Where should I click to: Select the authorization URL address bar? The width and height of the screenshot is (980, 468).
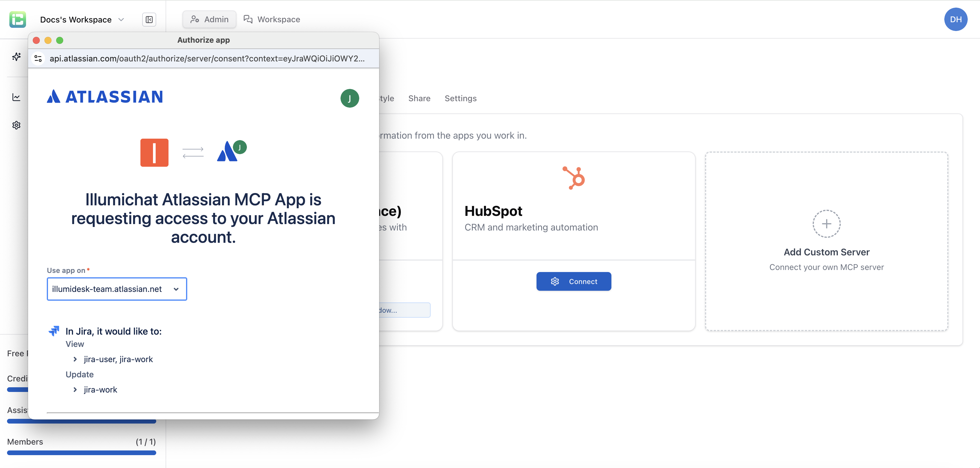(x=205, y=58)
